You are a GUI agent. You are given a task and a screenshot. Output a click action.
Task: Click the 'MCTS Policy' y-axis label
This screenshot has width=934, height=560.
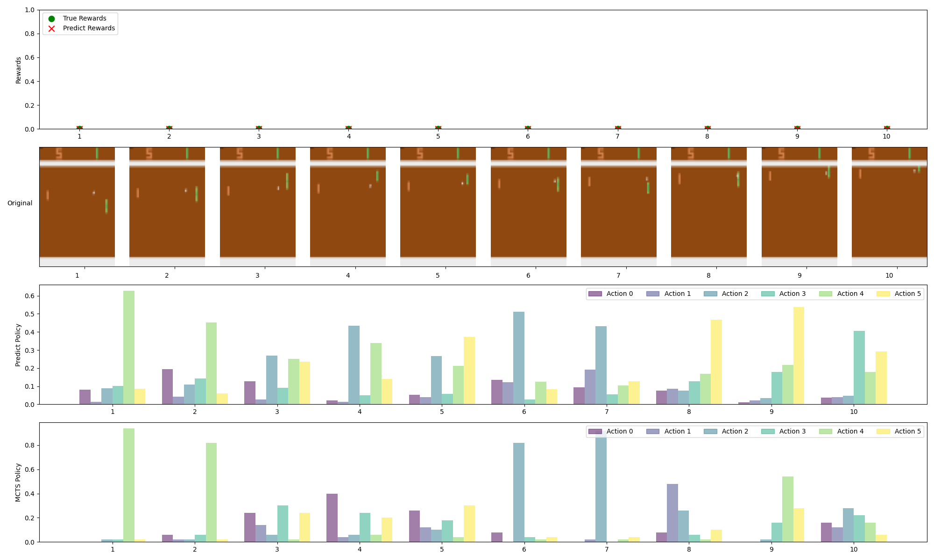[x=18, y=482]
